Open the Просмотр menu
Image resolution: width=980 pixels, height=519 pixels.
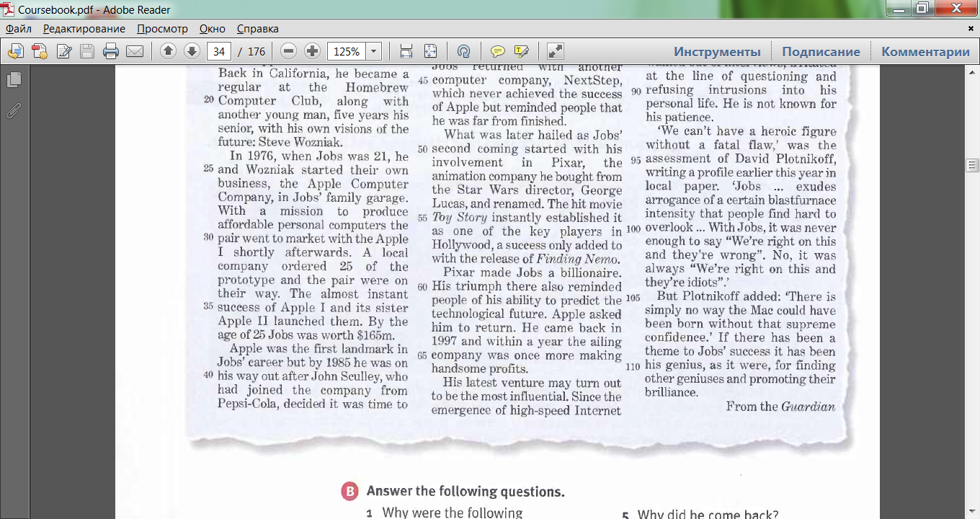(x=162, y=29)
